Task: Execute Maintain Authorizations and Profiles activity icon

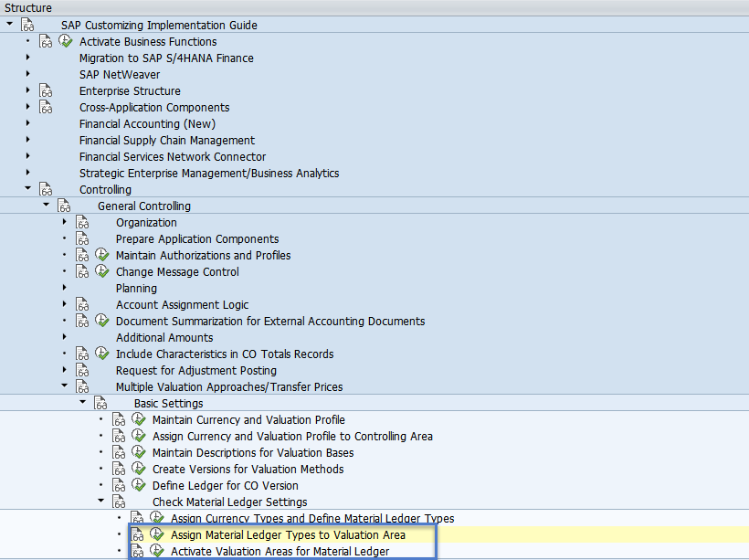Action: (101, 255)
